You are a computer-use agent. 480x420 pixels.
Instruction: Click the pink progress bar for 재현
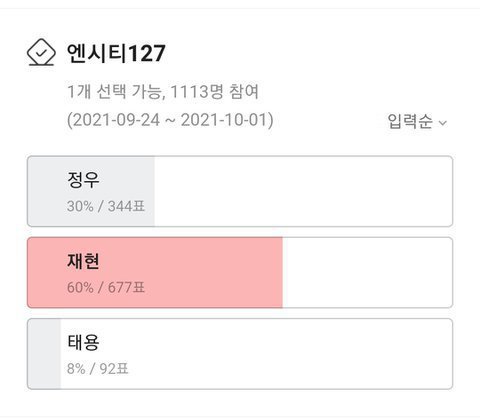(x=155, y=273)
